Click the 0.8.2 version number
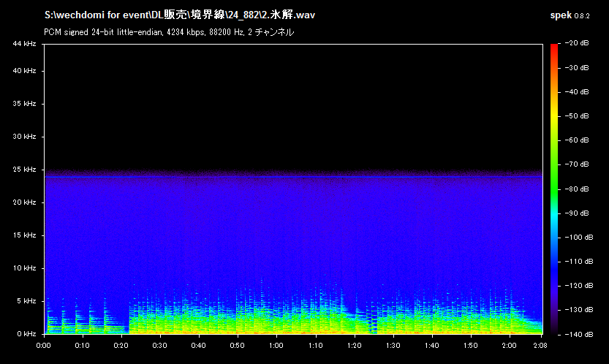The width and height of the screenshot is (609, 364). pyautogui.click(x=582, y=16)
